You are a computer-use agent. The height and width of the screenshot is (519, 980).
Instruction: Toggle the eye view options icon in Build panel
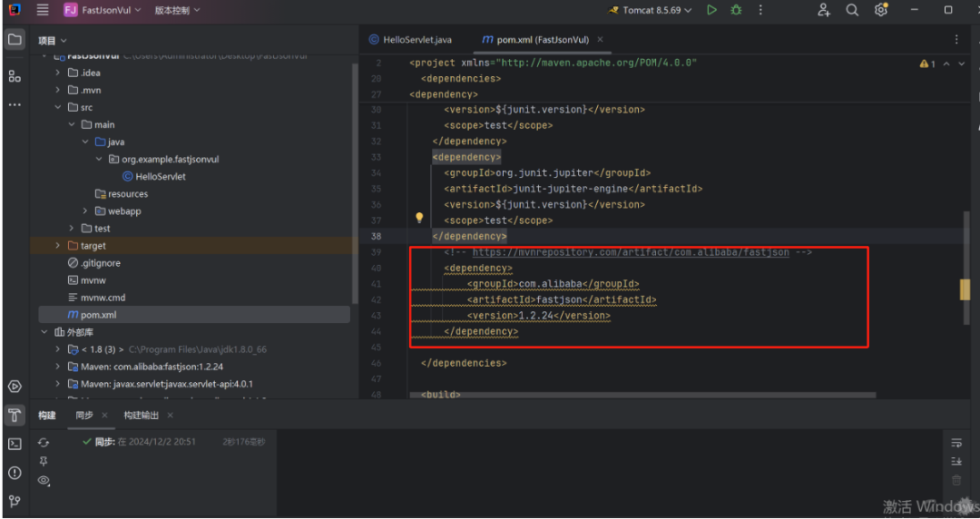coord(44,480)
